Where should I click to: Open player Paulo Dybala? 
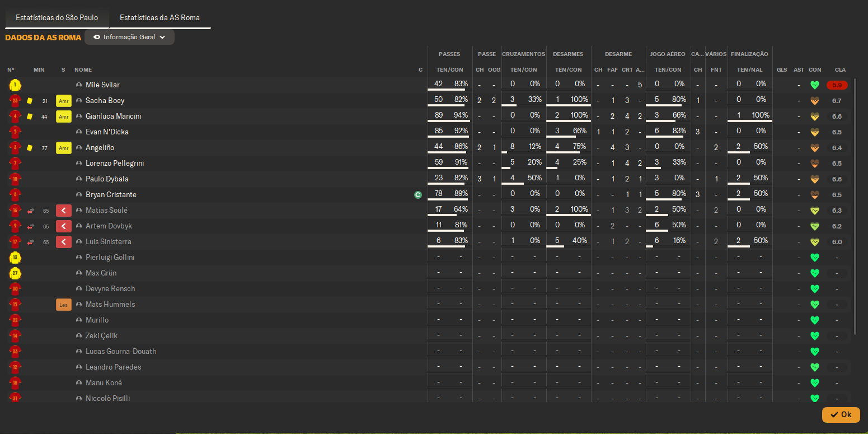coord(107,179)
